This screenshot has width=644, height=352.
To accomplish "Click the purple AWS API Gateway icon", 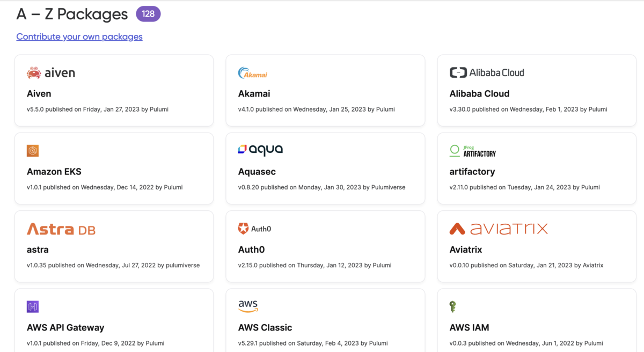I will [33, 307].
